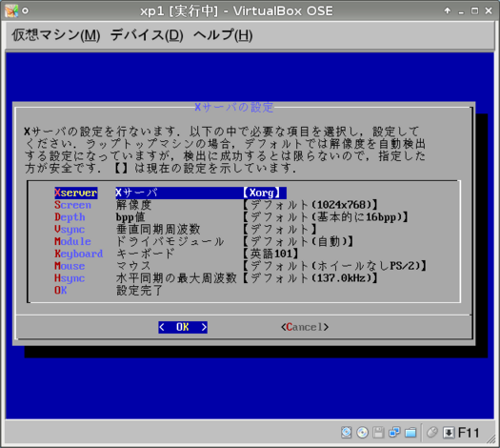The image size is (500, 448).
Task: Click the shared folders status icon
Action: tap(410, 433)
